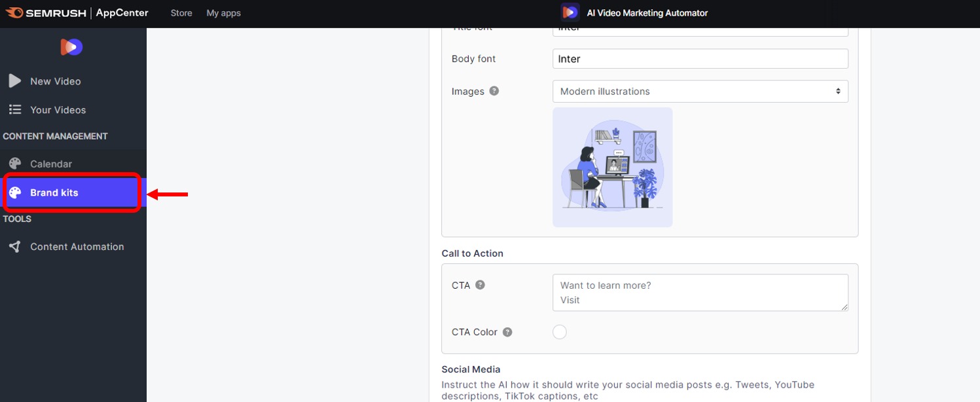This screenshot has height=402, width=980.
Task: Open the My apps menu
Action: click(x=223, y=12)
